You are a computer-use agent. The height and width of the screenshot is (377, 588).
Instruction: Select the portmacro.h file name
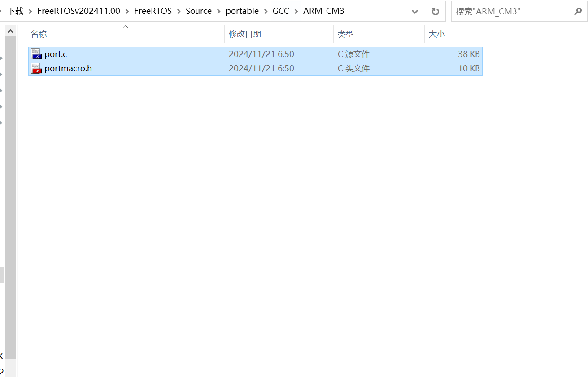pyautogui.click(x=68, y=68)
